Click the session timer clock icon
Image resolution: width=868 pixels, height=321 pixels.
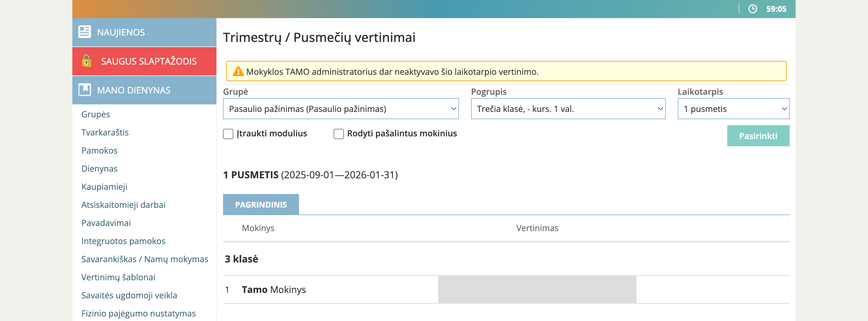pos(753,9)
